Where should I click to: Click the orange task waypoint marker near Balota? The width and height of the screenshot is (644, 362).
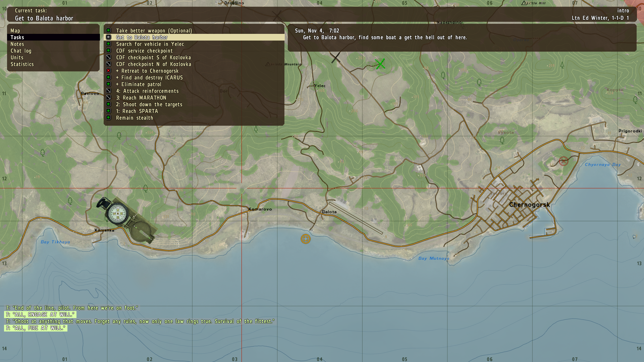click(306, 239)
